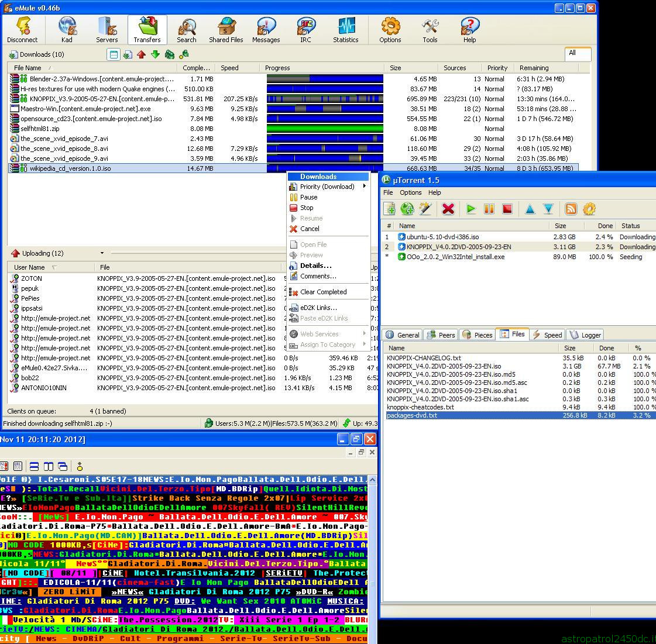Click the split-window view icon in Transfers
The height and width of the screenshot is (644, 656).
pyautogui.click(x=114, y=54)
